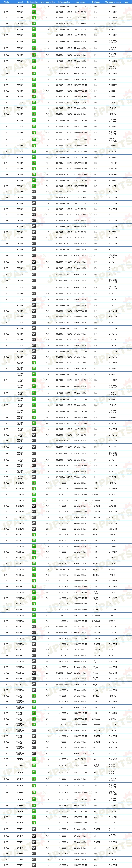Click the Signum Z 20 NET engine code cell
Viewport: 132px width, 868px height.
(113, 494)
